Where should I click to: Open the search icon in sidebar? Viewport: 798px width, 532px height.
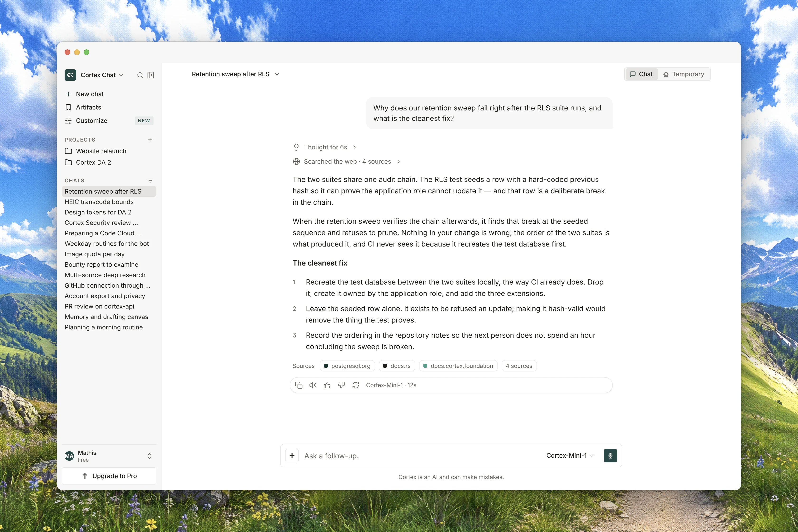click(x=140, y=75)
